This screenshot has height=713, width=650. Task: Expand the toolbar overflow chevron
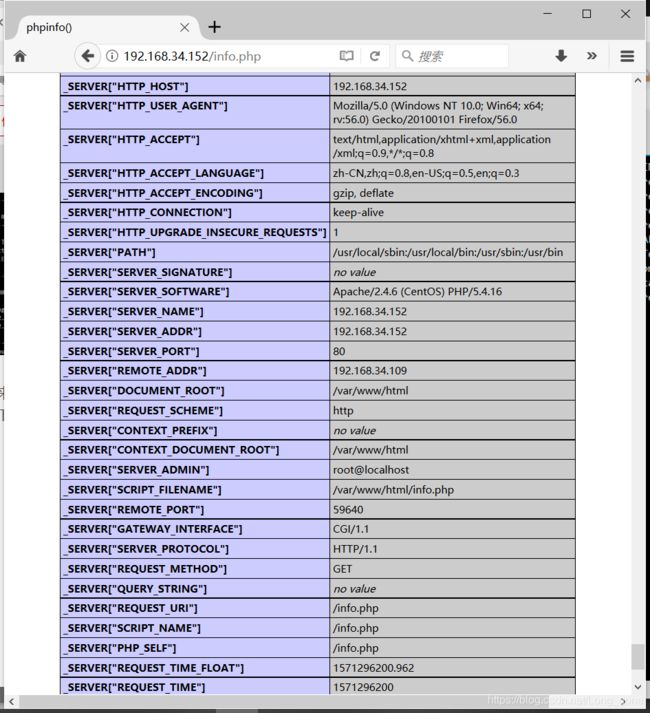click(592, 56)
